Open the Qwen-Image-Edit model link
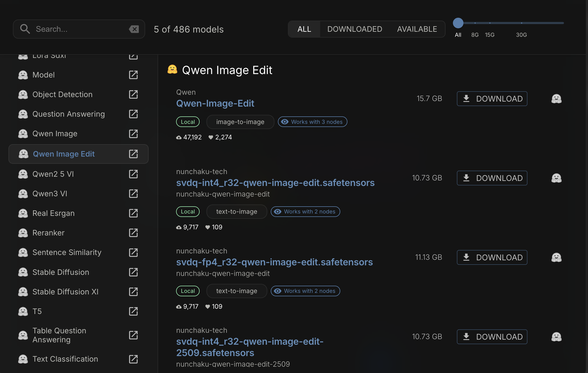Screen dimensions: 588x373 point(215,103)
